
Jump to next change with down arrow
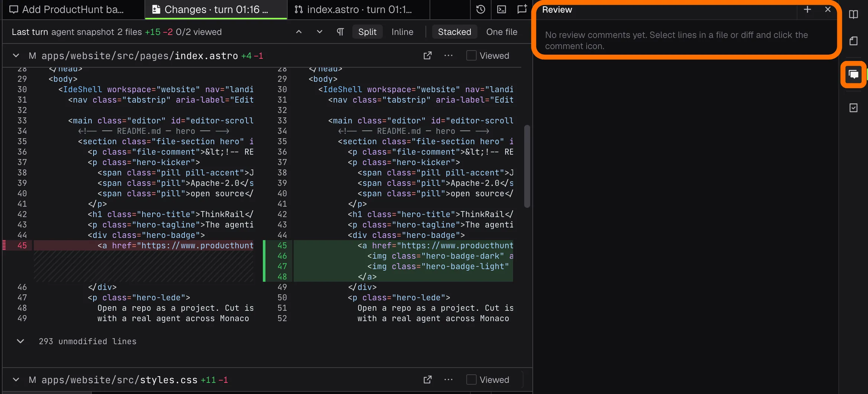coord(319,32)
